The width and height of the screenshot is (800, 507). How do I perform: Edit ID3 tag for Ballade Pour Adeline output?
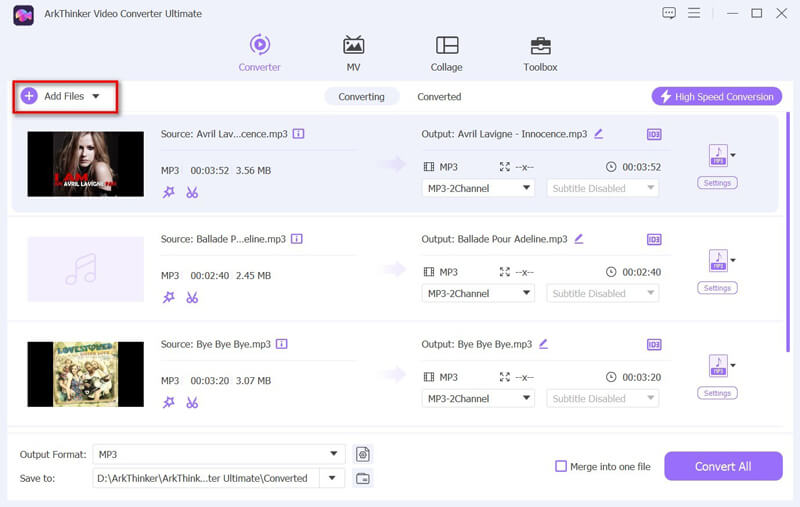point(654,239)
